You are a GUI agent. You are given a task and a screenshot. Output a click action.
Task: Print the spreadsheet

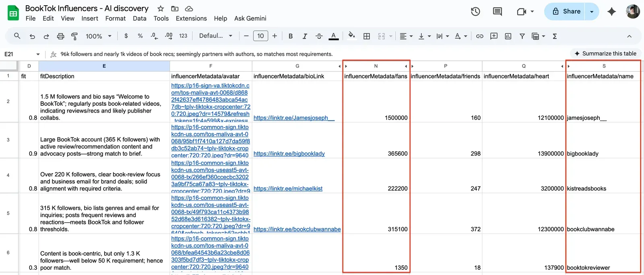(60, 36)
